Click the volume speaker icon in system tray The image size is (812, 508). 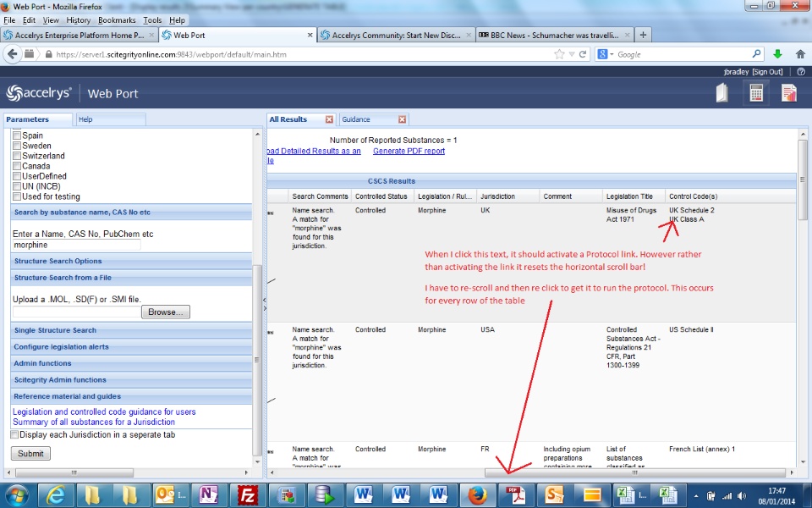(x=742, y=496)
